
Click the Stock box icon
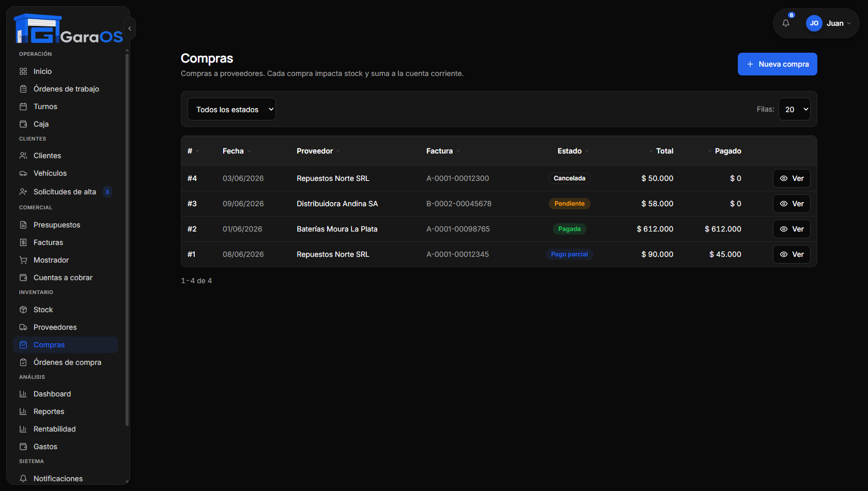click(x=23, y=310)
